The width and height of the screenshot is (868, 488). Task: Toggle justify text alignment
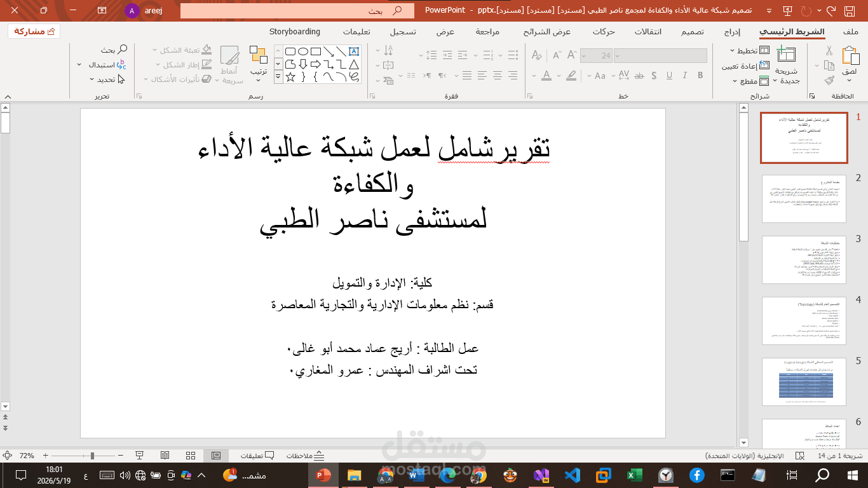click(467, 76)
